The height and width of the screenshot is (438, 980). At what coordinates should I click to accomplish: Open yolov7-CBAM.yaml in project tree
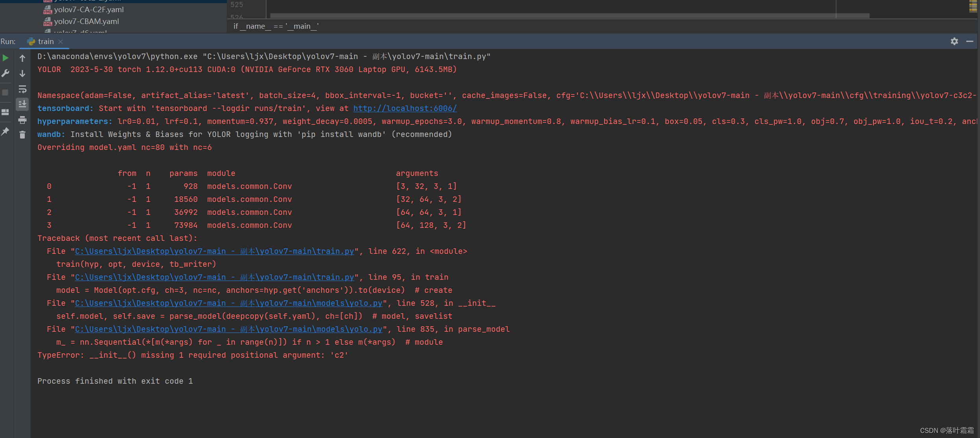click(86, 21)
